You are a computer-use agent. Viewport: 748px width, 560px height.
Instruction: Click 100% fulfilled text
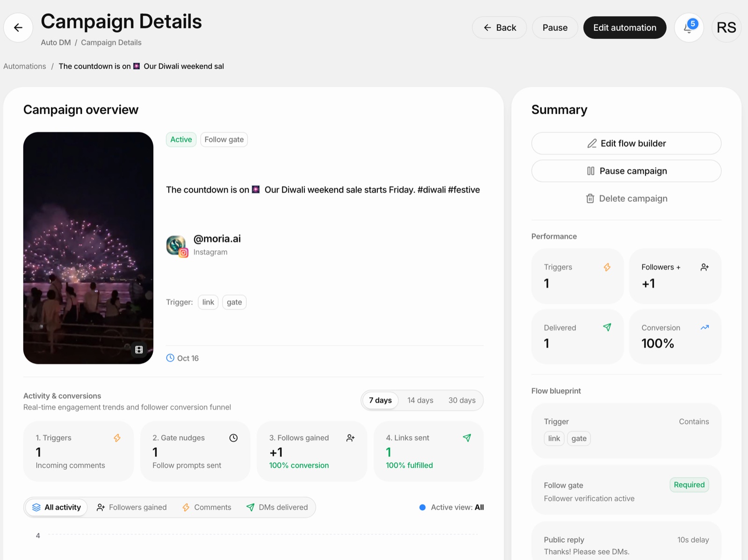pos(409,465)
